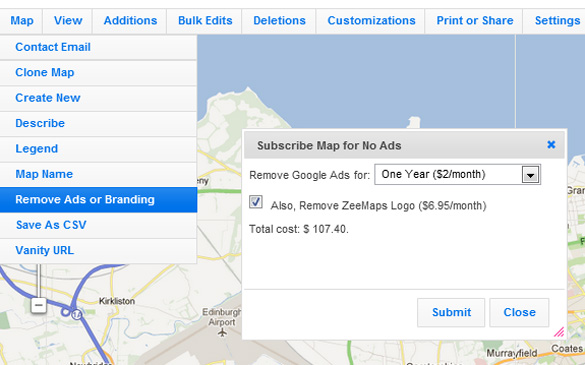Open the Additions menu
This screenshot has height=365, width=585.
click(x=130, y=21)
